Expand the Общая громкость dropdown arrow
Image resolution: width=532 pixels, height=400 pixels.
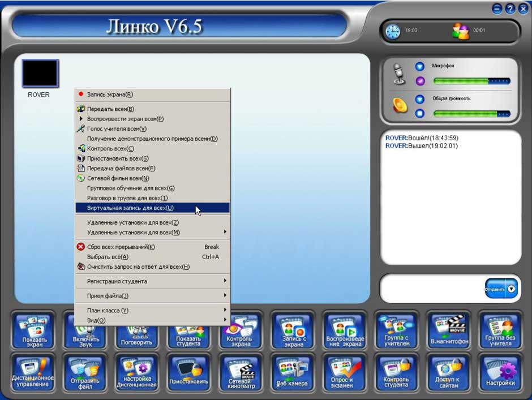420,99
